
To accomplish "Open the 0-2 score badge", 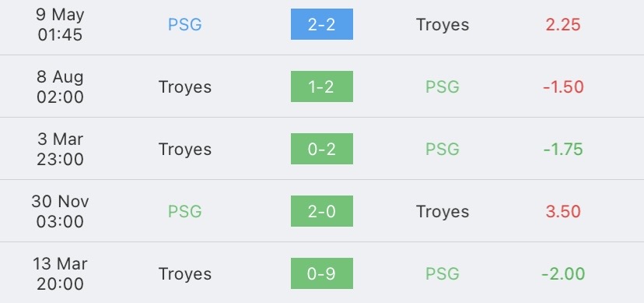I will tap(321, 149).
